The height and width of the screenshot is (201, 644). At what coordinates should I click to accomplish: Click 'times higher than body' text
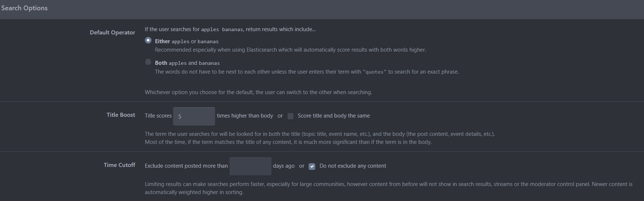pos(245,116)
